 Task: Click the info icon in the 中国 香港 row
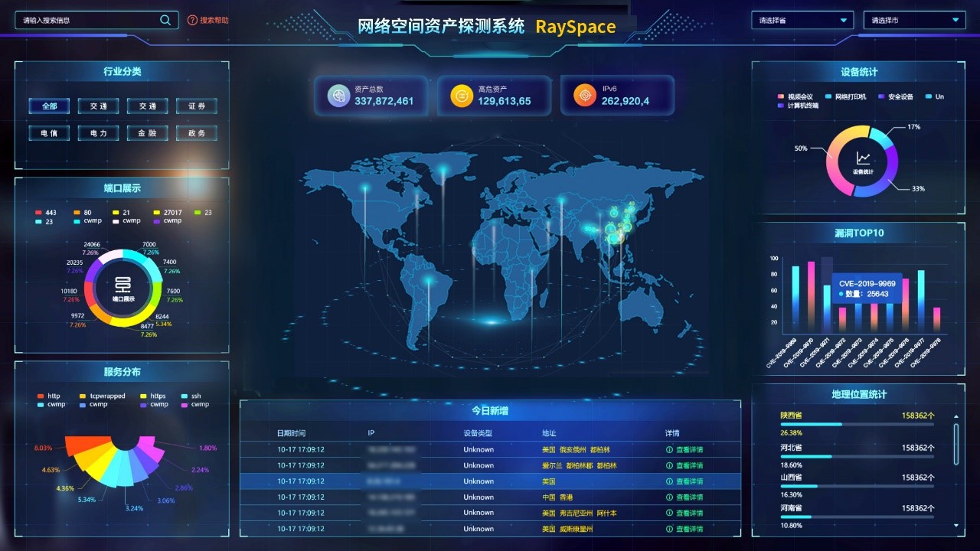[669, 497]
